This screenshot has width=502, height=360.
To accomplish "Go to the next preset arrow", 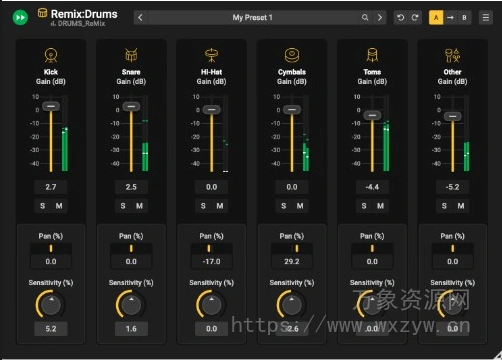I will tap(380, 17).
